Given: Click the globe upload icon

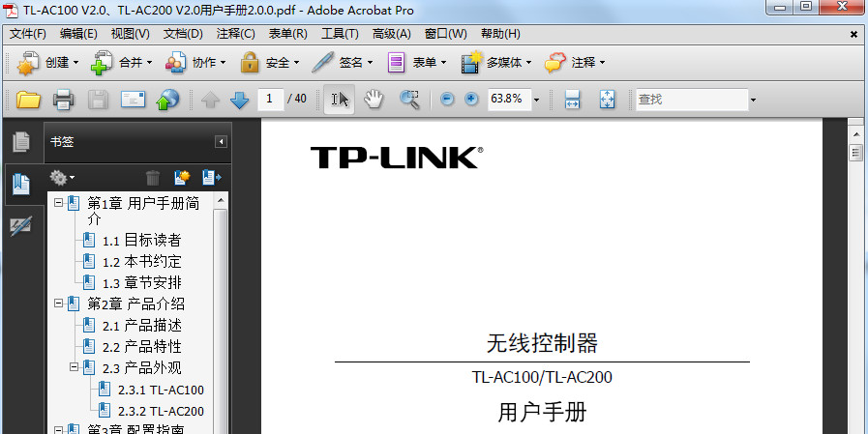Looking at the screenshot, I should (167, 100).
